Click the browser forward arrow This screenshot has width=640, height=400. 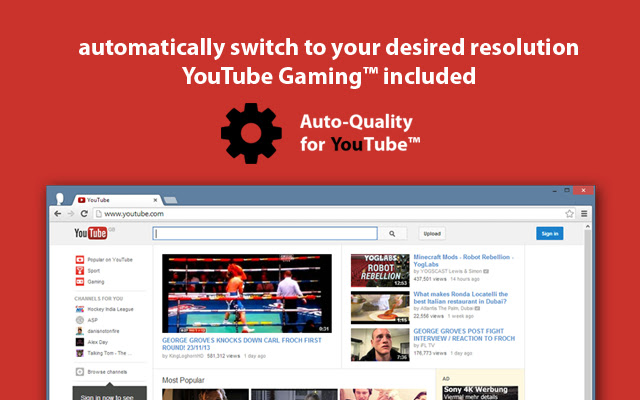[x=71, y=213]
